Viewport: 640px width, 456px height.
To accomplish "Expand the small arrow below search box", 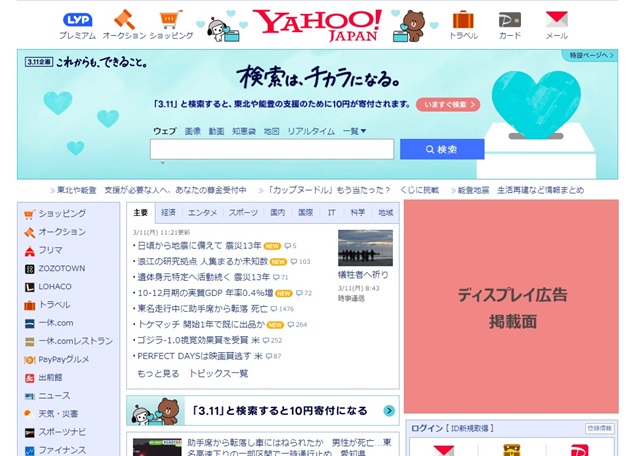I will [162, 163].
